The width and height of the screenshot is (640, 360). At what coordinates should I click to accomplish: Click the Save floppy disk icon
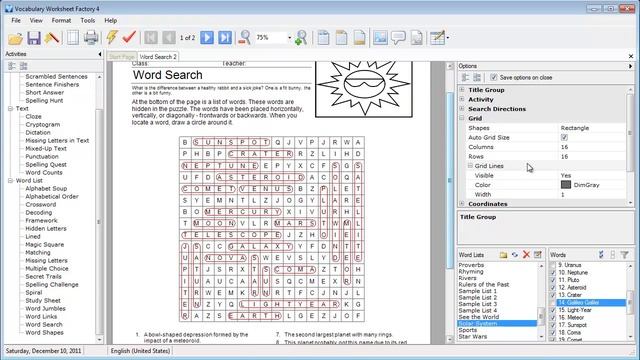tap(34, 38)
